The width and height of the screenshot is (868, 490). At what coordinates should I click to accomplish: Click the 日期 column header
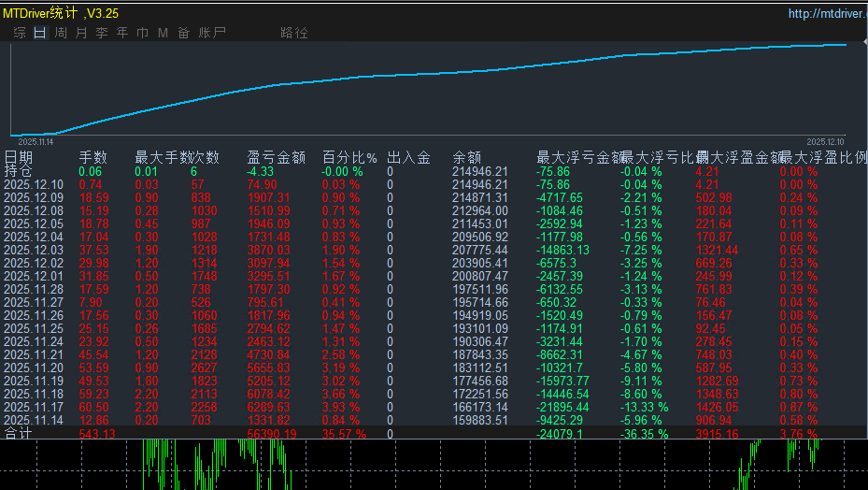19,157
